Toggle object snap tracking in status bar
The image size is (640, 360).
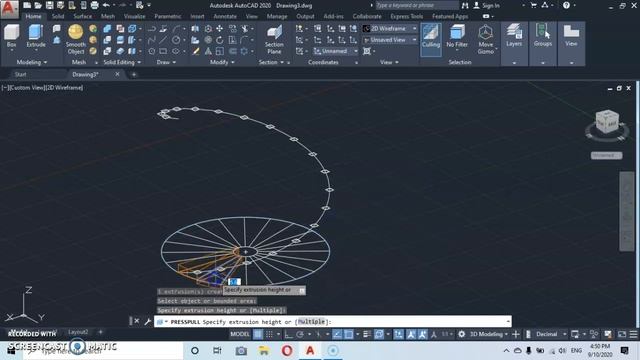[x=337, y=334]
